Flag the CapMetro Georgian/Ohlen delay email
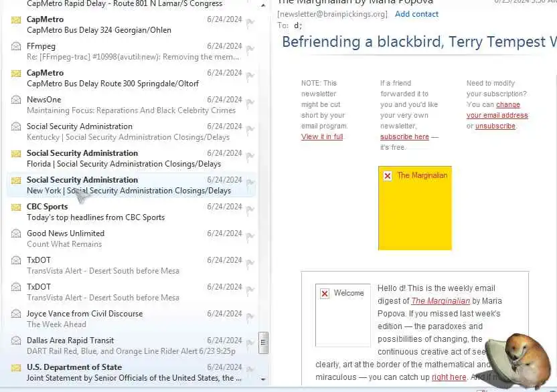 (250, 23)
